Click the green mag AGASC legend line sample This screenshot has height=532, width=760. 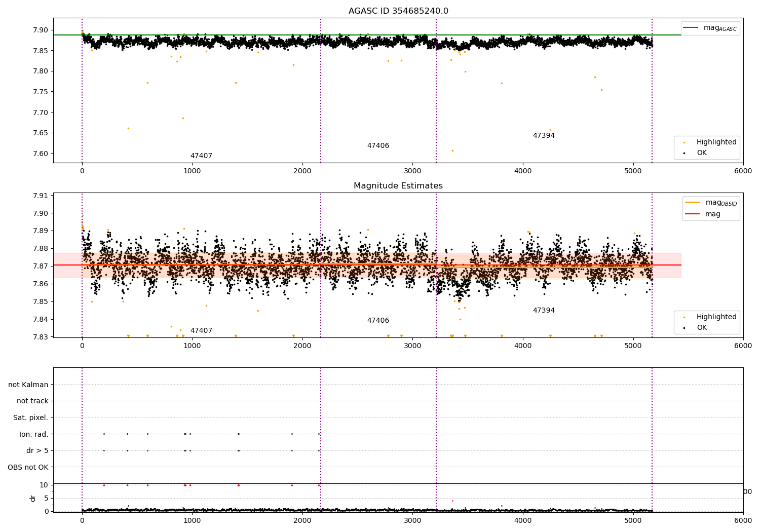click(692, 28)
